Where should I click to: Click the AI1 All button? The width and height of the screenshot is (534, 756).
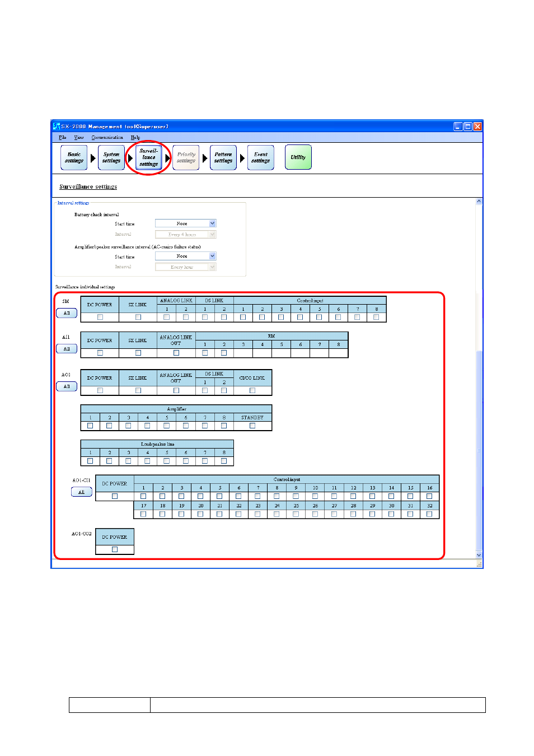[x=67, y=349]
